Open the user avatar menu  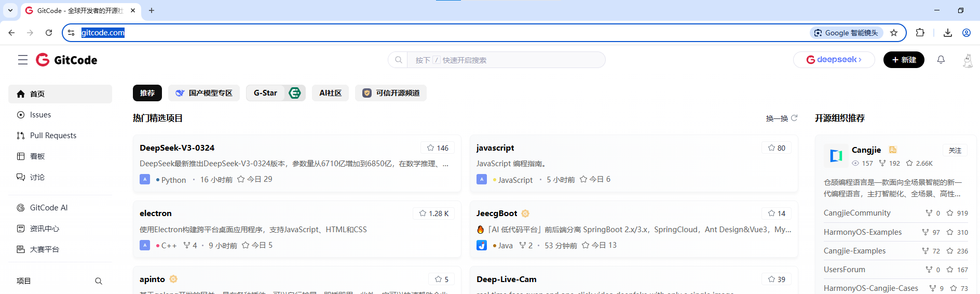pos(967,60)
